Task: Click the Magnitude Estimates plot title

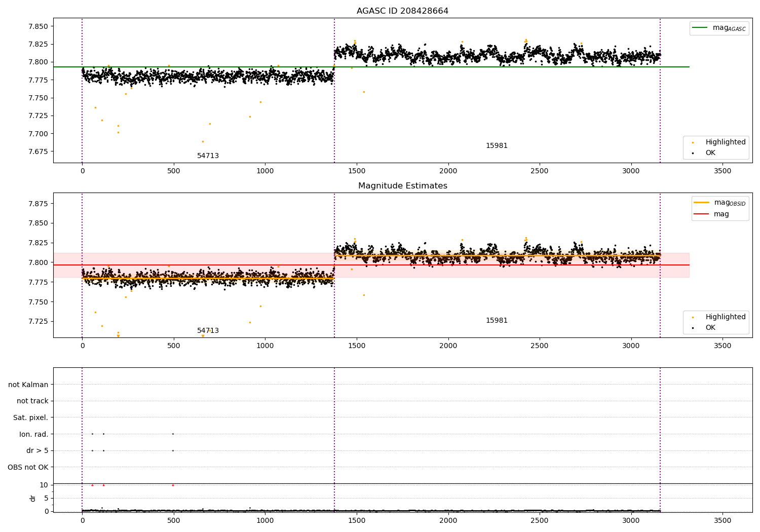Action: tap(402, 186)
